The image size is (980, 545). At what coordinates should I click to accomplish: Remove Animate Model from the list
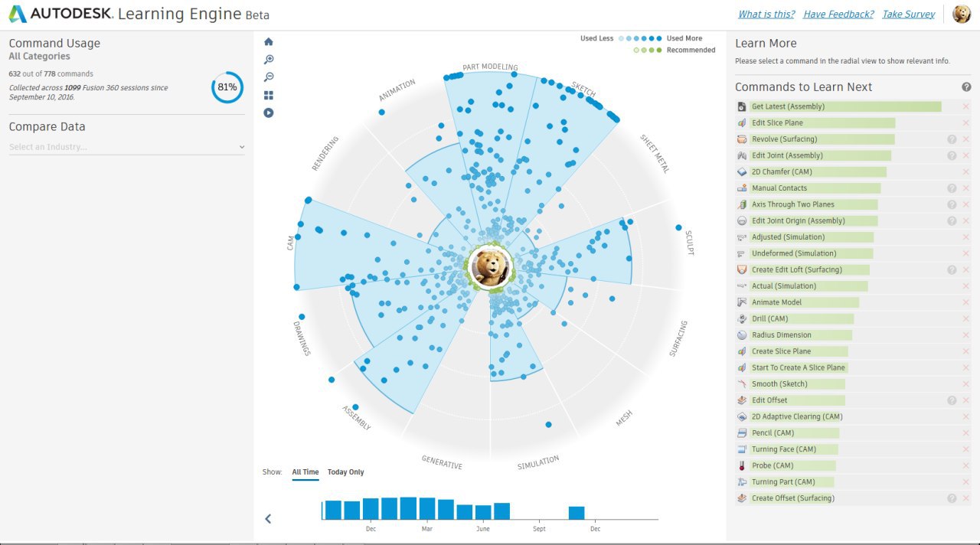click(x=965, y=302)
